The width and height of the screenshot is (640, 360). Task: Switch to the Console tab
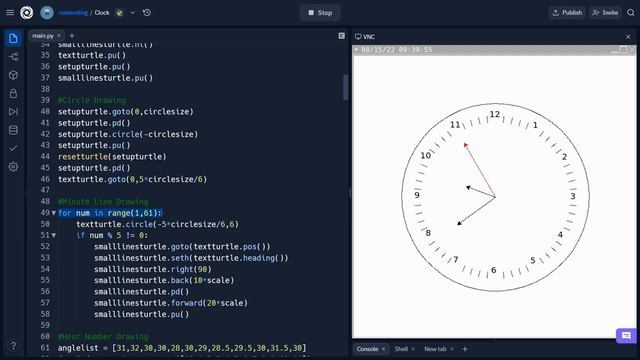(x=371, y=349)
